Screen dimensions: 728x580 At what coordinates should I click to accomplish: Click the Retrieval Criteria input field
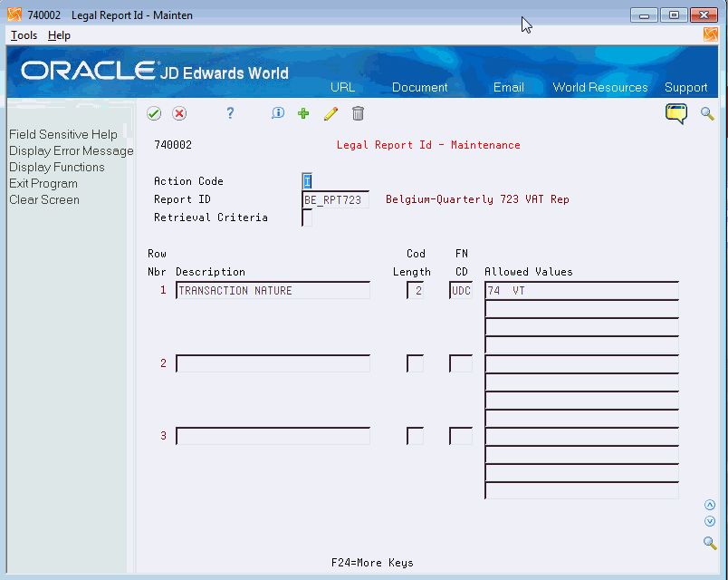pos(307,217)
